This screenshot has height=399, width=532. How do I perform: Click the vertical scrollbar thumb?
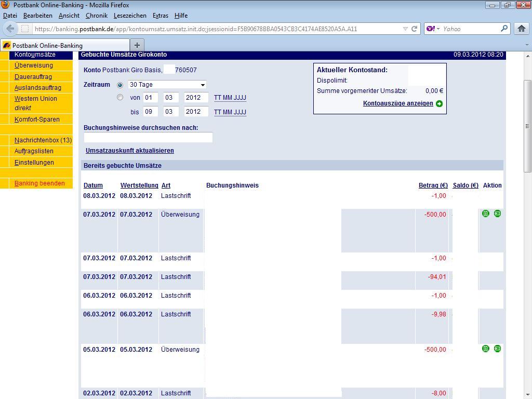tap(527, 126)
